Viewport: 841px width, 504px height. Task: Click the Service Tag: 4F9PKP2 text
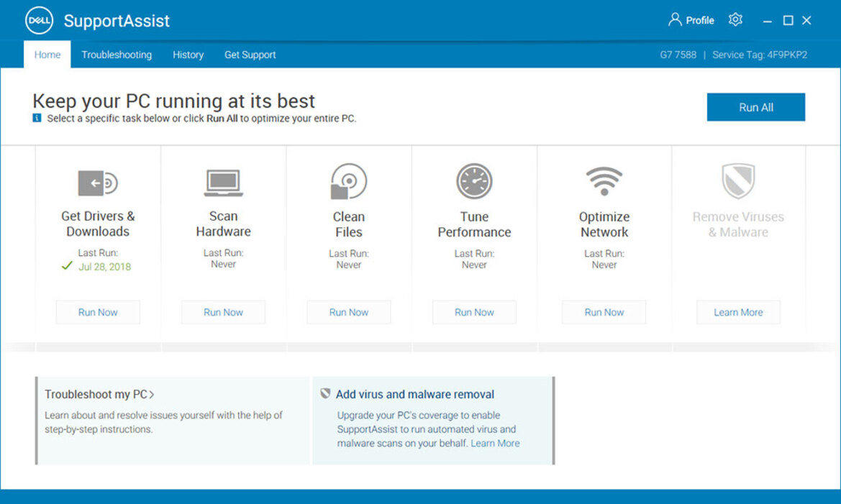(760, 55)
